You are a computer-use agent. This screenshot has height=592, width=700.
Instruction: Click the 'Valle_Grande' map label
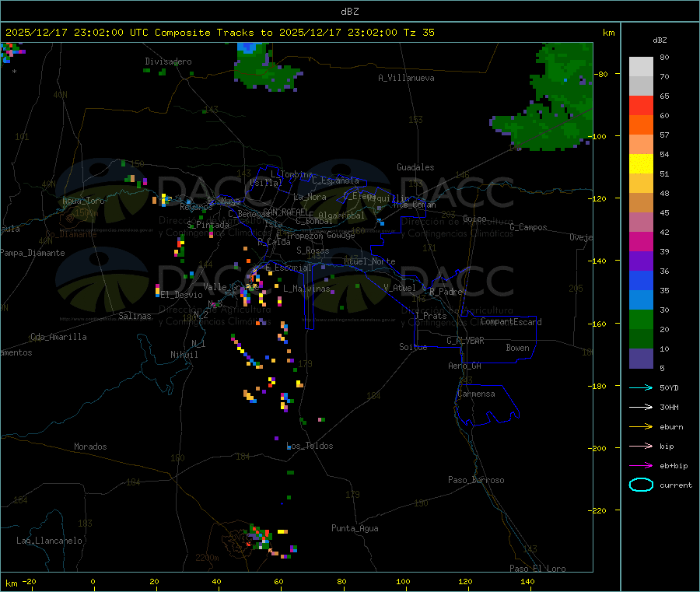[x=231, y=287]
